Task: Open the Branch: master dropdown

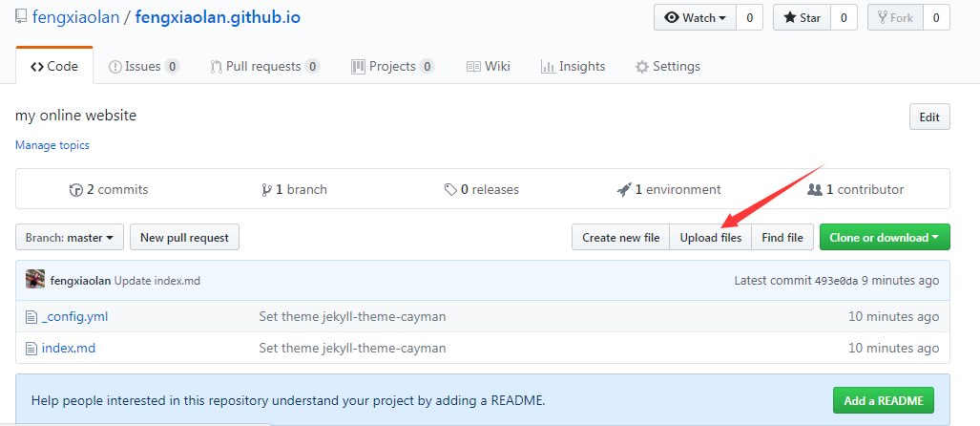Action: coord(70,238)
